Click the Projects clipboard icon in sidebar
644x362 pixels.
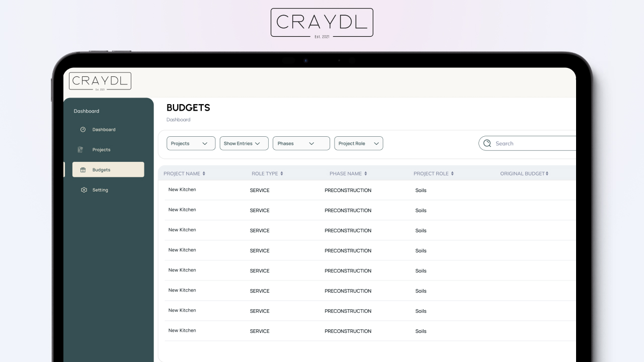pyautogui.click(x=80, y=150)
